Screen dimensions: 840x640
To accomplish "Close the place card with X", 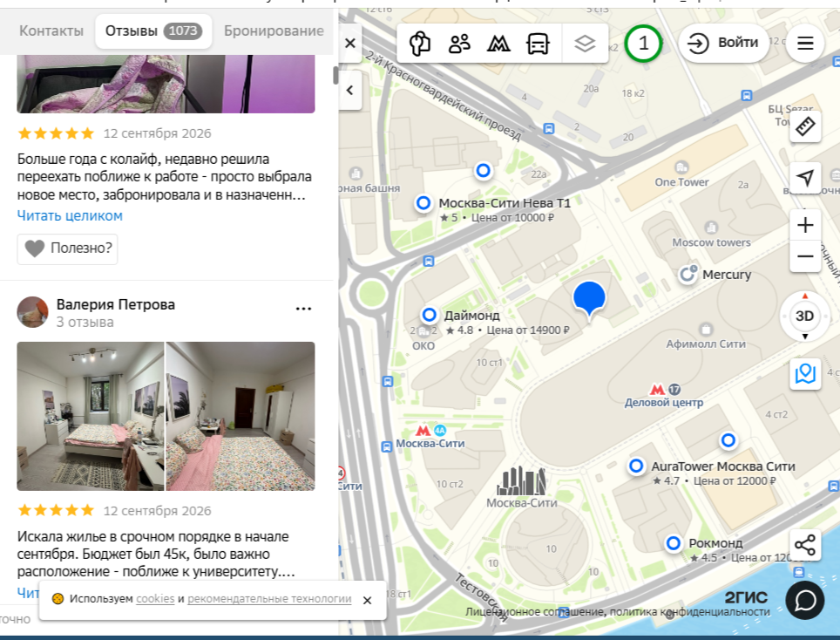I will click(x=350, y=44).
